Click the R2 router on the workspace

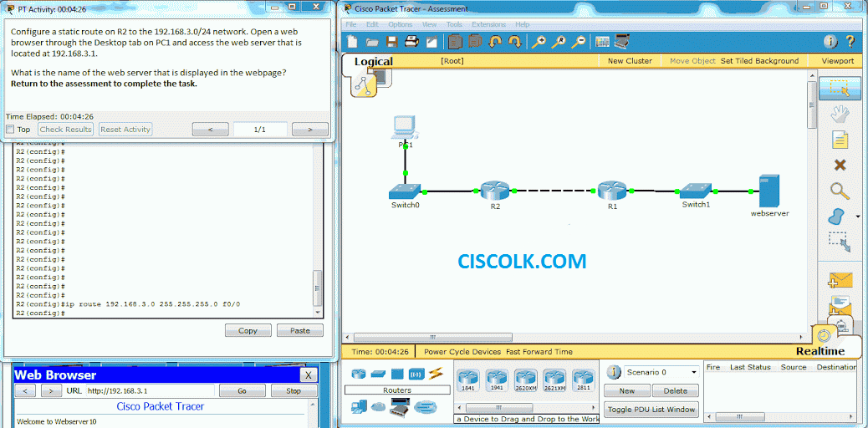[495, 191]
